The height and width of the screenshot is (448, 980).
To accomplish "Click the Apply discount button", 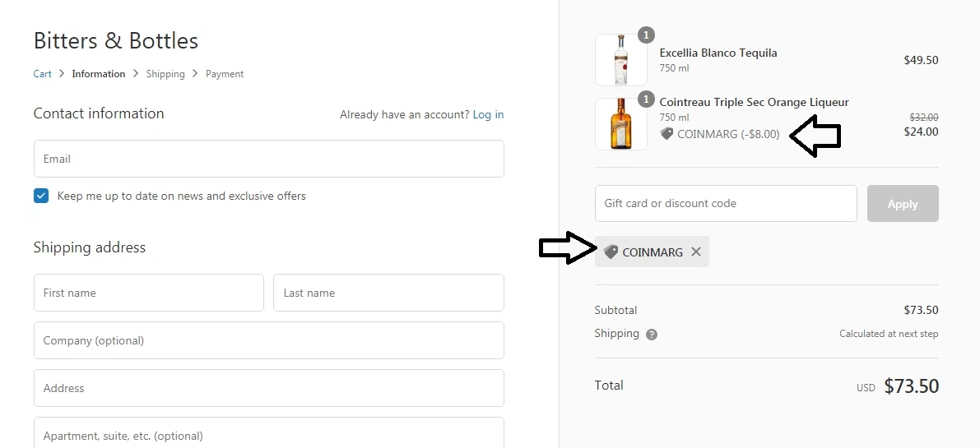I will click(903, 203).
